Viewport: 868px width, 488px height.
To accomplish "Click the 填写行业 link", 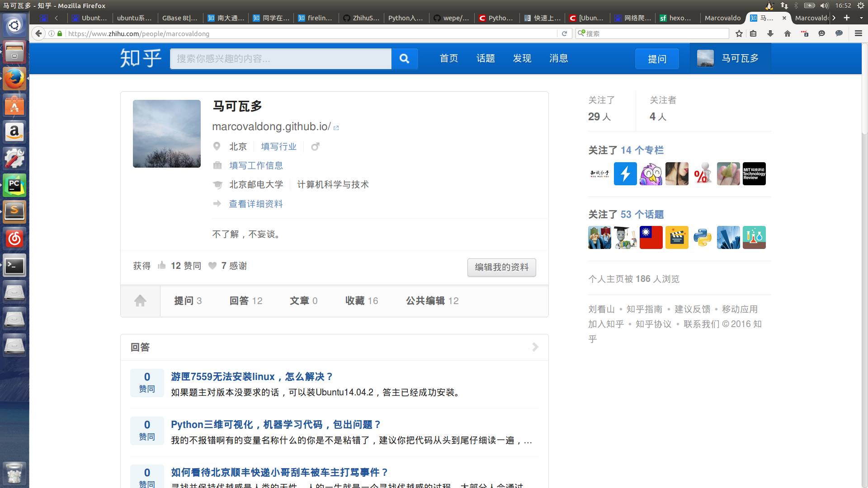I will tap(278, 146).
